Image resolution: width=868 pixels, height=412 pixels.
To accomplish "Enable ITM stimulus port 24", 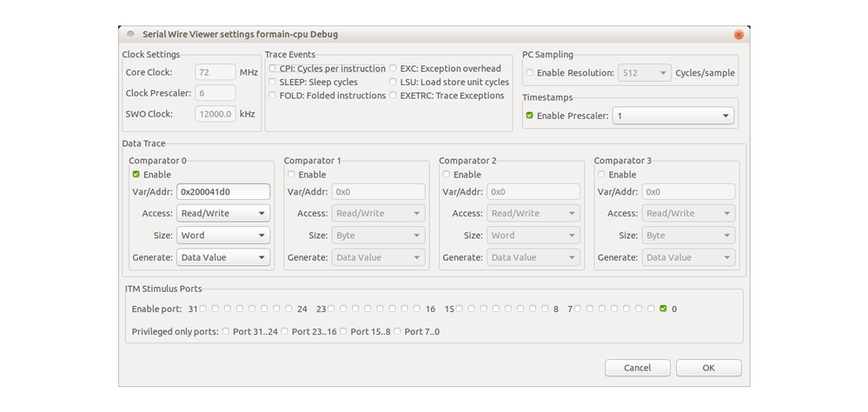I will (289, 309).
